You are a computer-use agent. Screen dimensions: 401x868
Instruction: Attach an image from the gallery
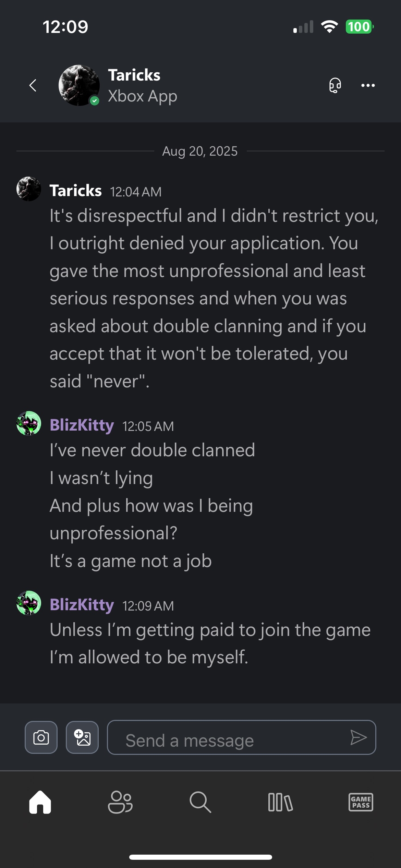82,737
